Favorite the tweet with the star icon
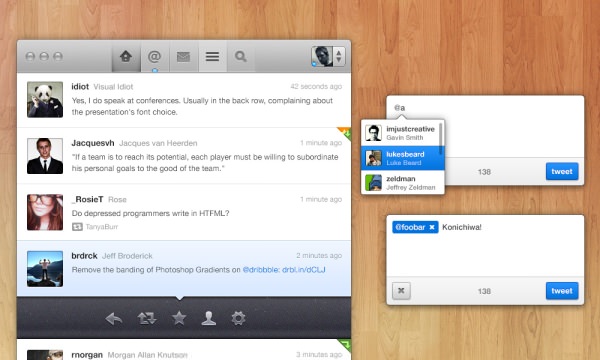Image resolution: width=600 pixels, height=360 pixels. pos(179,318)
